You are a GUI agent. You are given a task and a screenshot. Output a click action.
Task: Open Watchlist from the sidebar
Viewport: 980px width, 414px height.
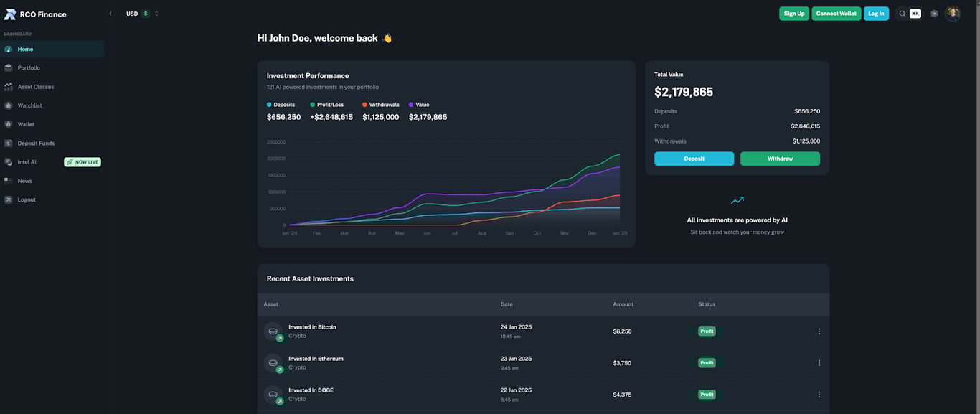pyautogui.click(x=29, y=105)
